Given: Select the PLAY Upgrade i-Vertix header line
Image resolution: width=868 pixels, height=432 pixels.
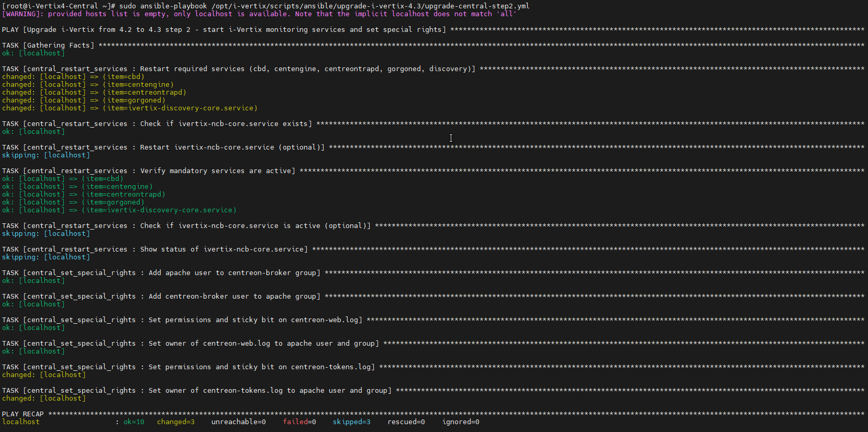Looking at the screenshot, I should 433,30.
